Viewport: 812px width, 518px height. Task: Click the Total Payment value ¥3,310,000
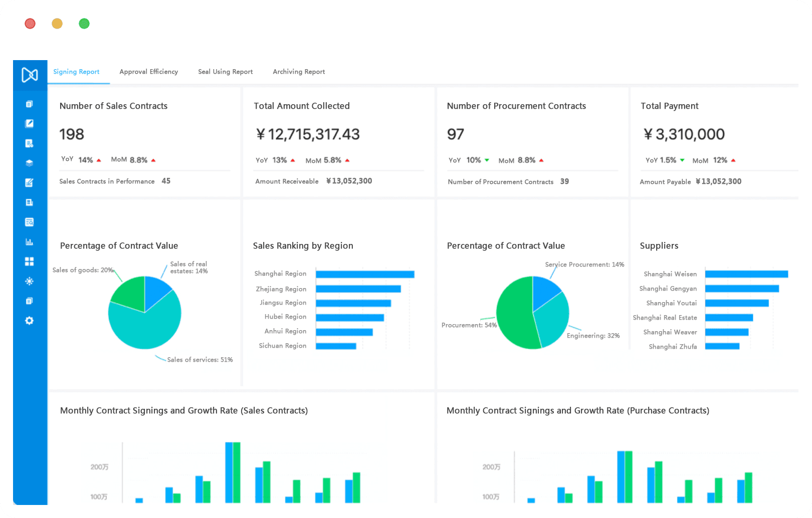[x=684, y=134]
